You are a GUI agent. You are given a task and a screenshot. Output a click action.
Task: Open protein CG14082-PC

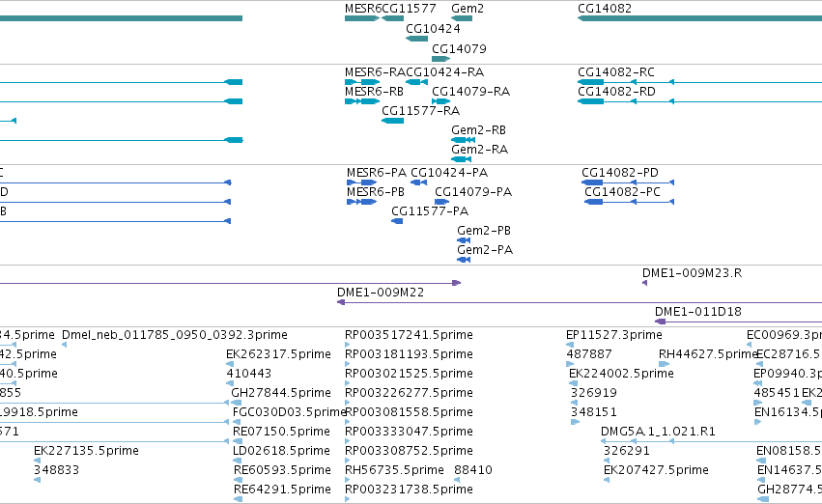coord(622,192)
